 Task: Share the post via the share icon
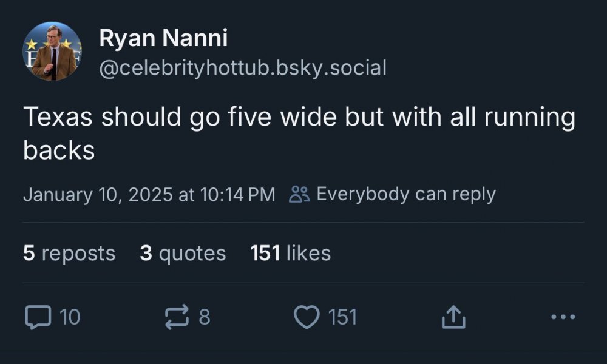tap(450, 316)
